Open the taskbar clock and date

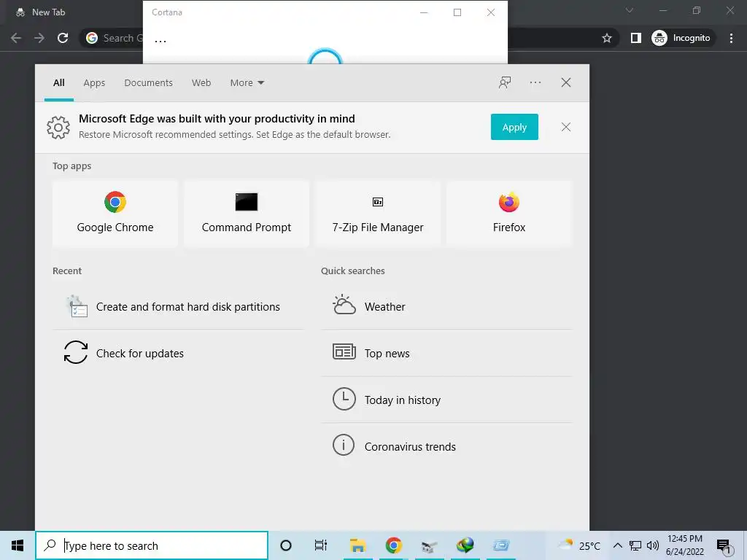click(684, 545)
